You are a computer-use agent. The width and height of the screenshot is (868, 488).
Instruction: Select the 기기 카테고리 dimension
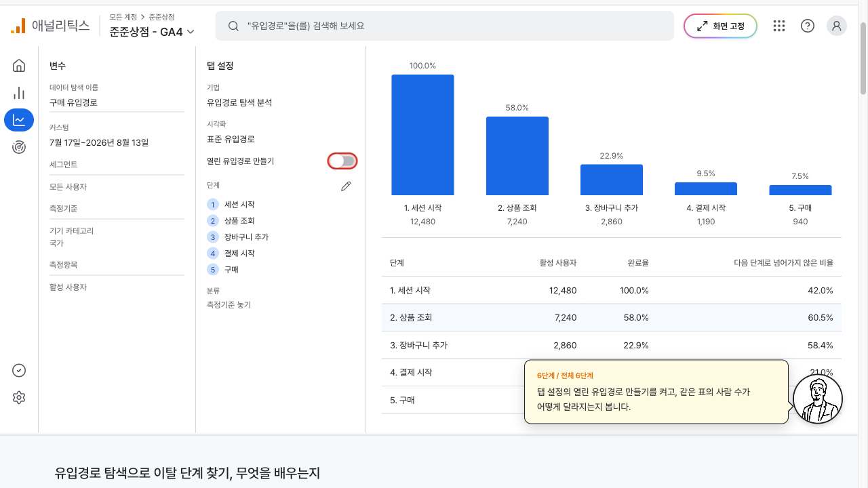(71, 231)
